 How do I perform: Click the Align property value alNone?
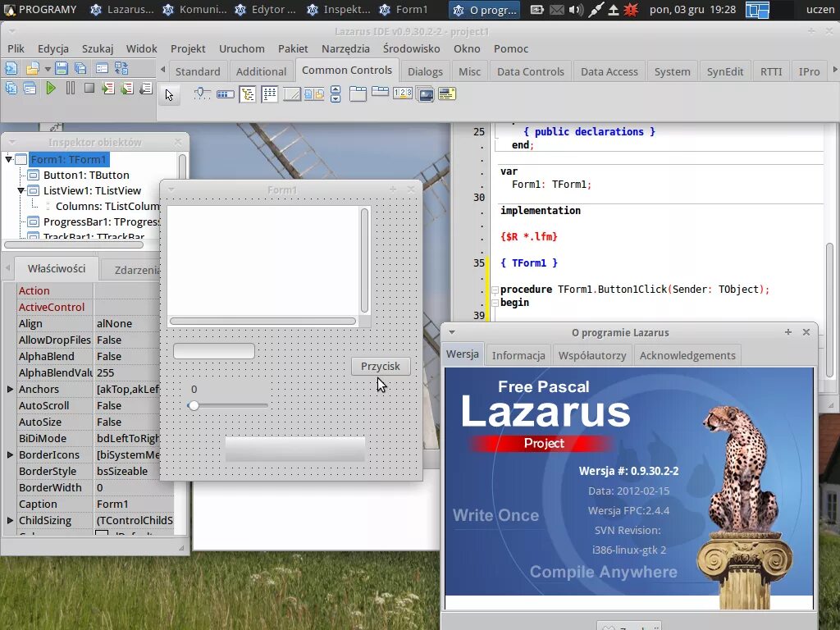click(x=127, y=323)
